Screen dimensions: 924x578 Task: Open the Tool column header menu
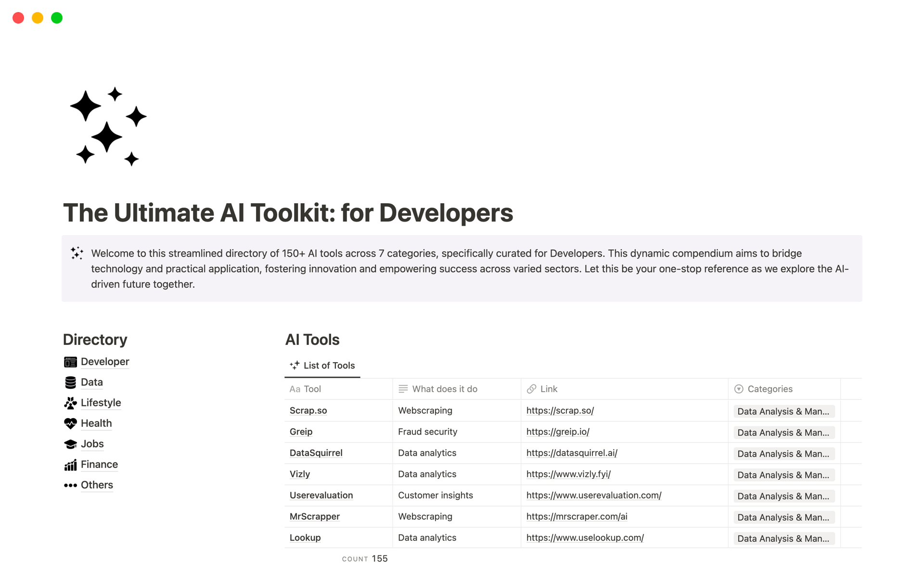coord(312,389)
